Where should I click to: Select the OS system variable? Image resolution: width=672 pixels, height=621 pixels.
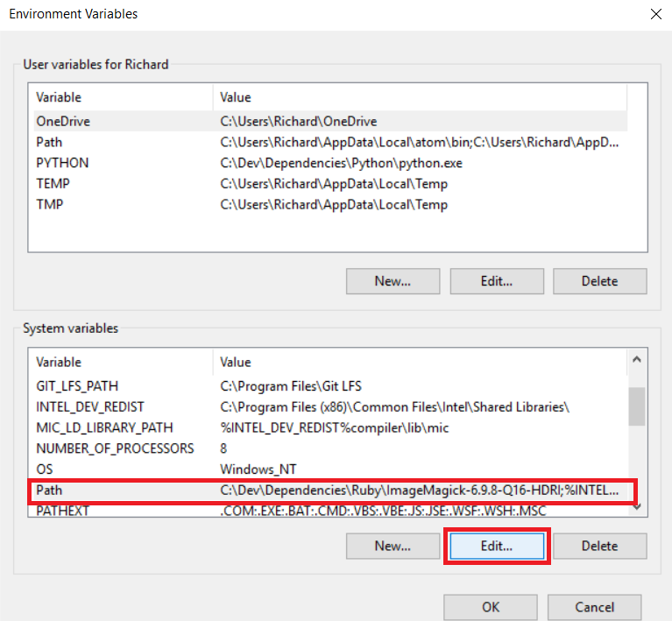[x=330, y=469]
